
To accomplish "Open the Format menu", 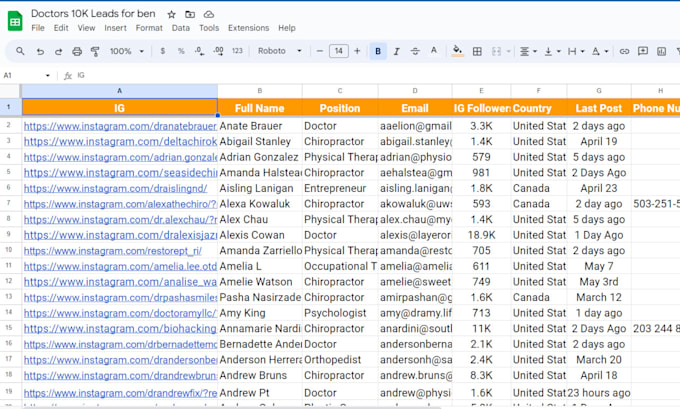I will [x=149, y=28].
